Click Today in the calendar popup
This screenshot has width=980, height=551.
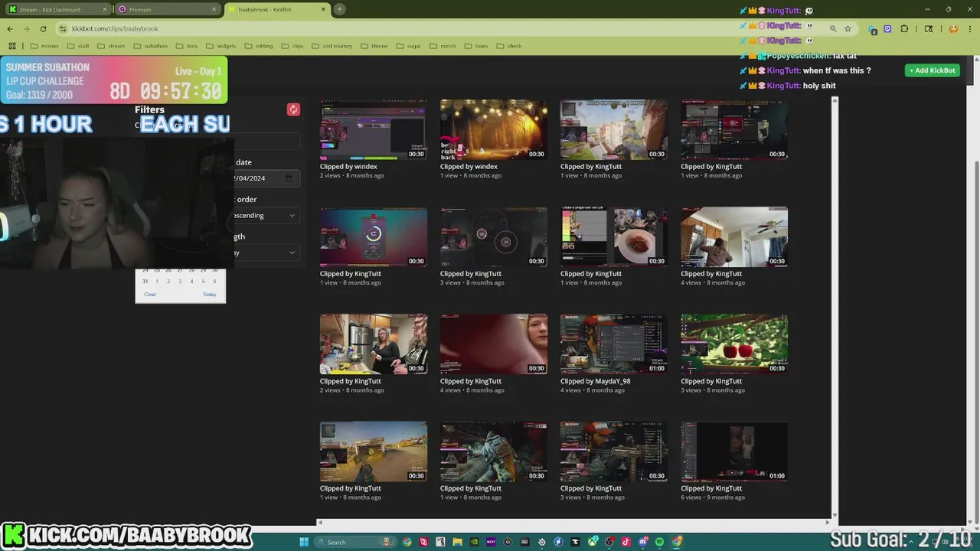[209, 295]
